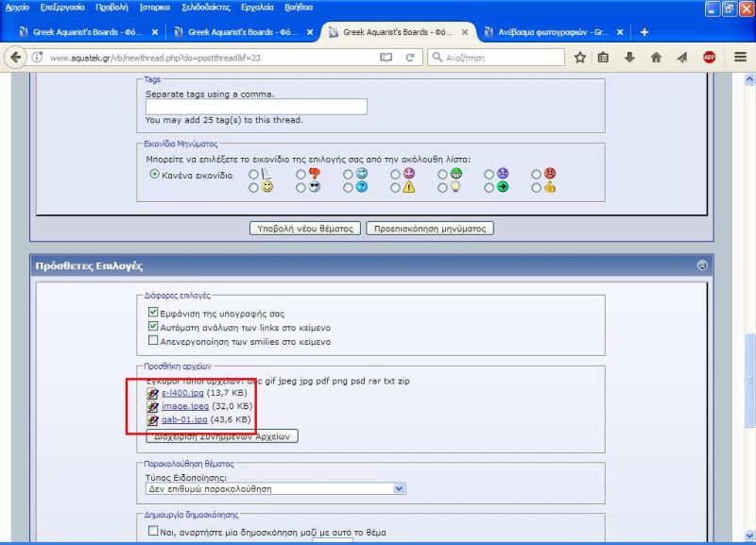Select the Κανένα εικονίδιο radio button

coord(155,175)
